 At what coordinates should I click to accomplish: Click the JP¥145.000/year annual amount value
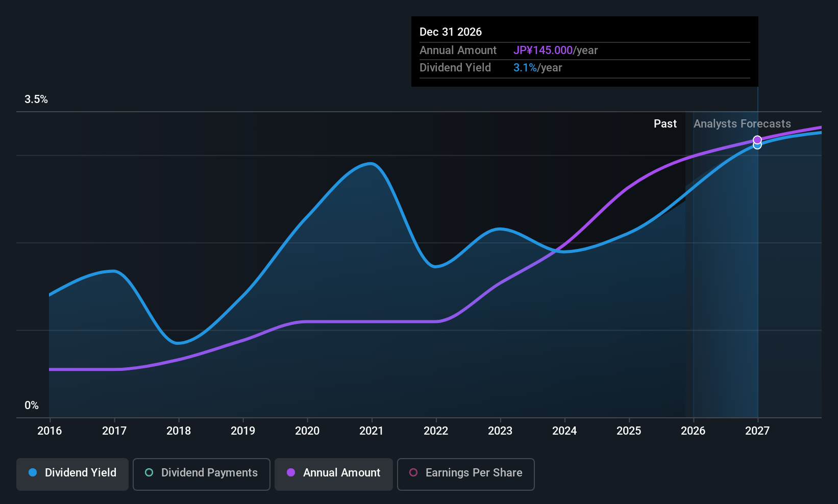click(x=555, y=51)
